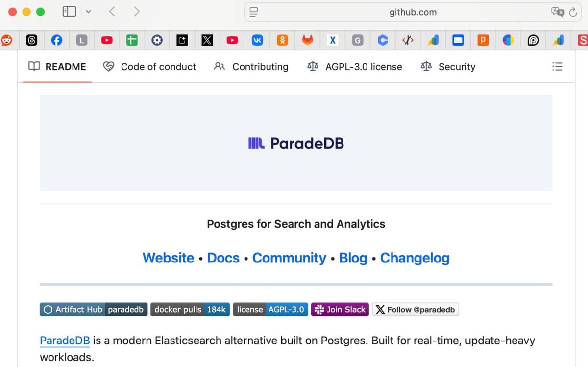This screenshot has width=588, height=367.
Task: Click the heading "Postgres for Search and Analytics"
Action: (x=296, y=224)
